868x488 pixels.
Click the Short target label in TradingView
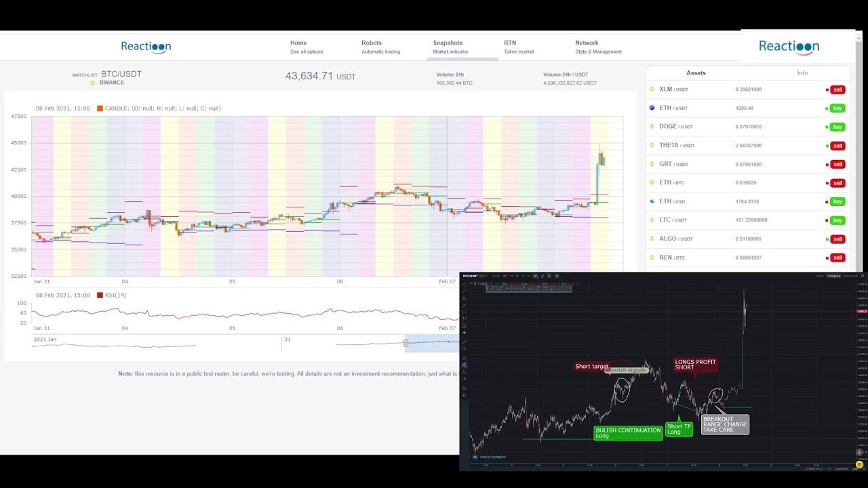pos(592,367)
